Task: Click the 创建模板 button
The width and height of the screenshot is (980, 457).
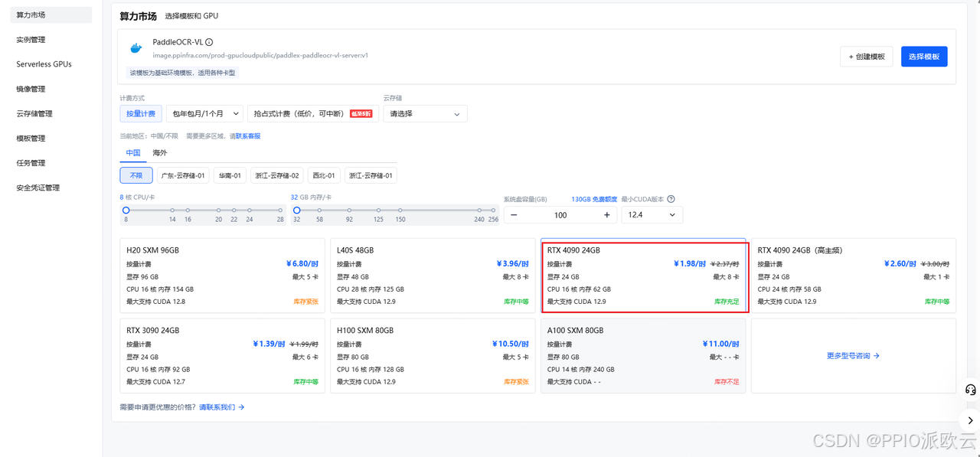Action: (866, 57)
